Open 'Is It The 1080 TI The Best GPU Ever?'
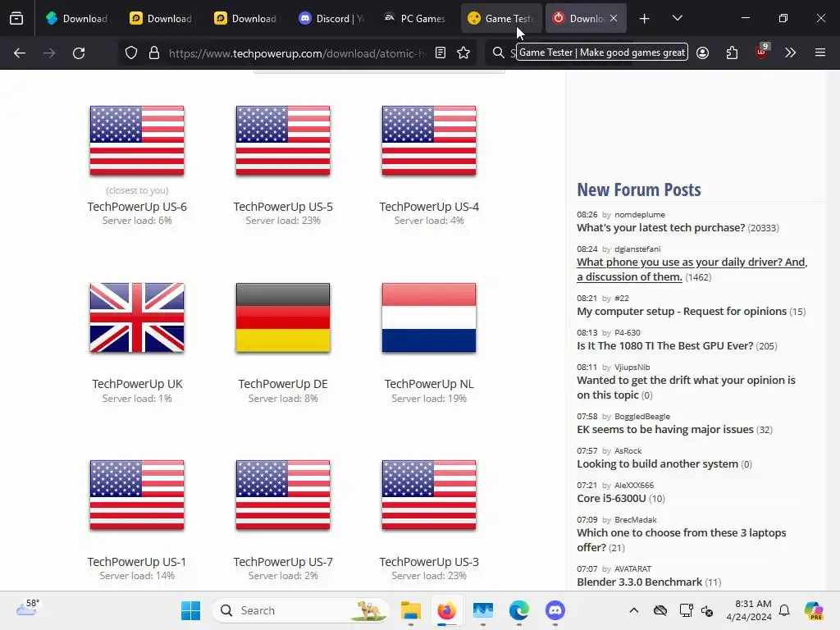 (664, 345)
